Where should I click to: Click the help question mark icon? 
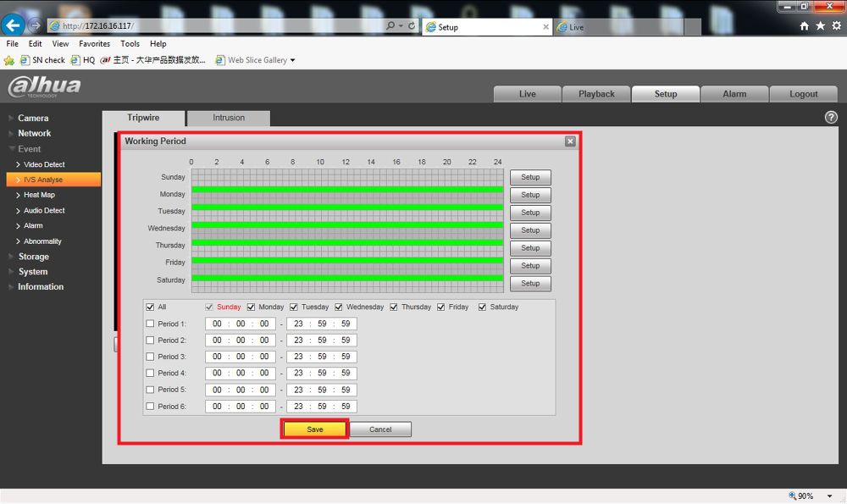831,117
